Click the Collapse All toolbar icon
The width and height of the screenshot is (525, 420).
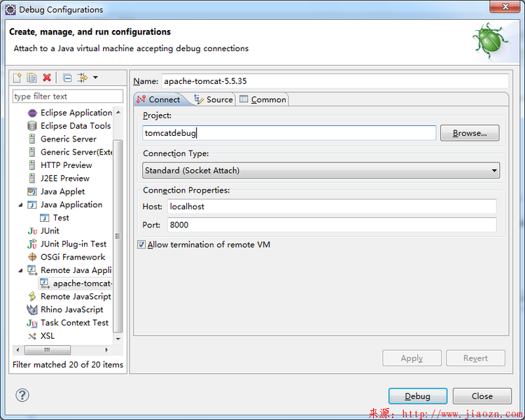pyautogui.click(x=67, y=78)
